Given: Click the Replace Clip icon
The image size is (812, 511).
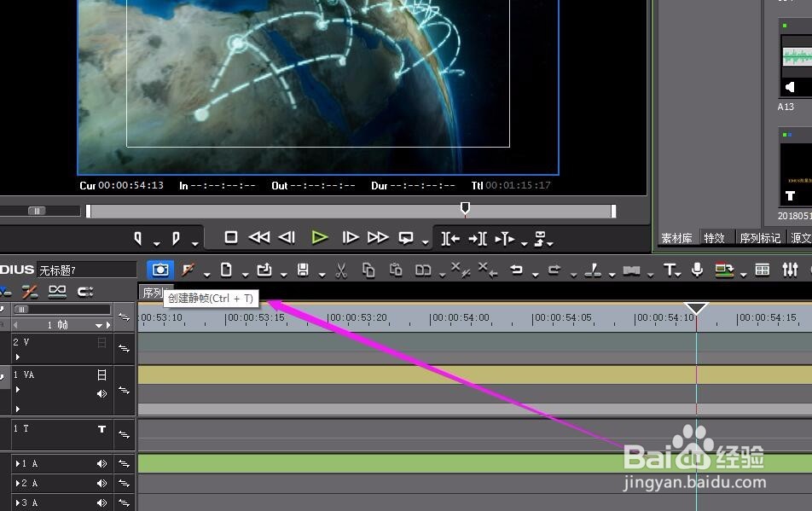Looking at the screenshot, I should tap(423, 270).
